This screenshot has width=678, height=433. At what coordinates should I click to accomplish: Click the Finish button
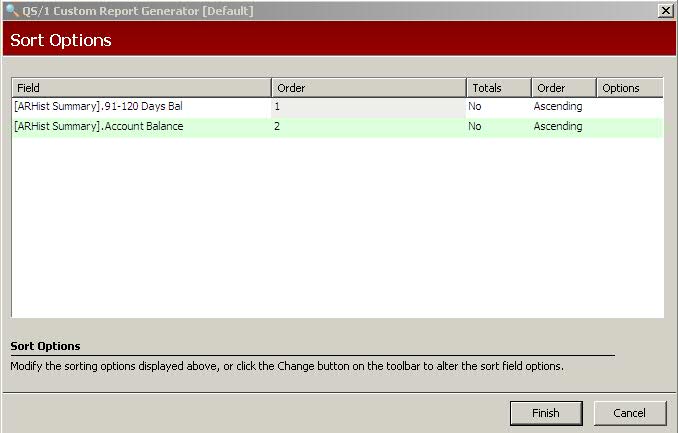click(x=546, y=413)
